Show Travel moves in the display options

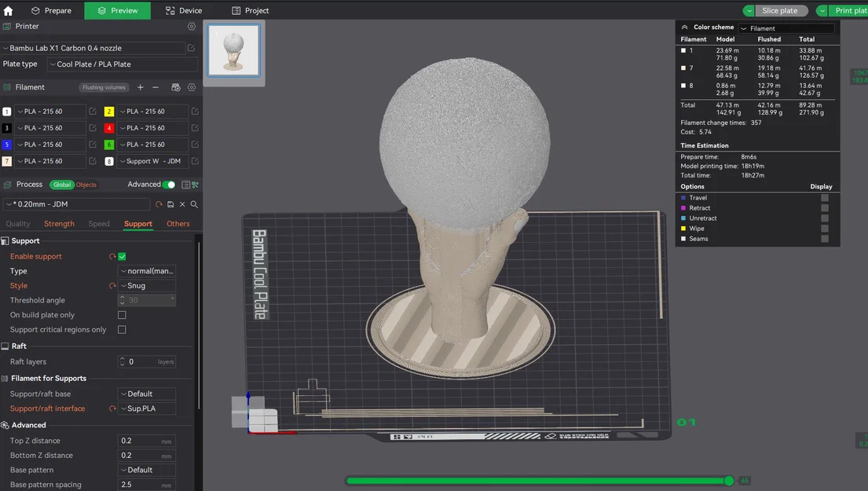[824, 198]
